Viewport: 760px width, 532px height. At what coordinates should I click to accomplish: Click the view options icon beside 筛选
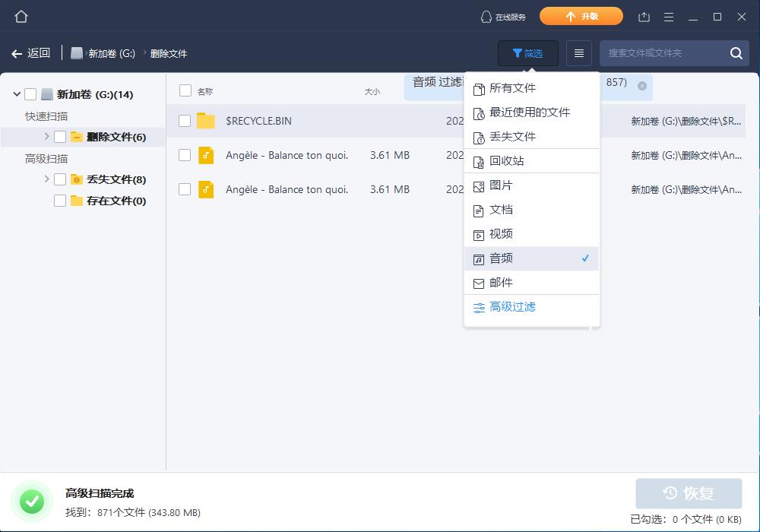coord(578,53)
